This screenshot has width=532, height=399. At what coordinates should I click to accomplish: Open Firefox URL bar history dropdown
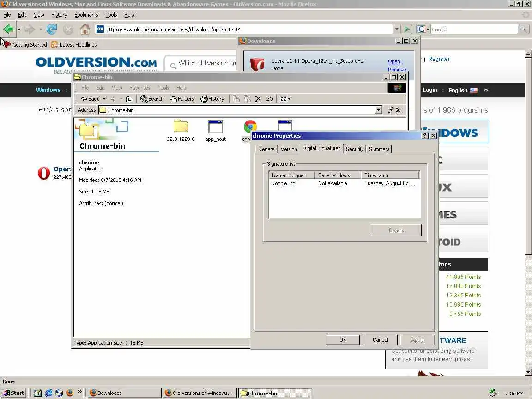[x=397, y=29]
